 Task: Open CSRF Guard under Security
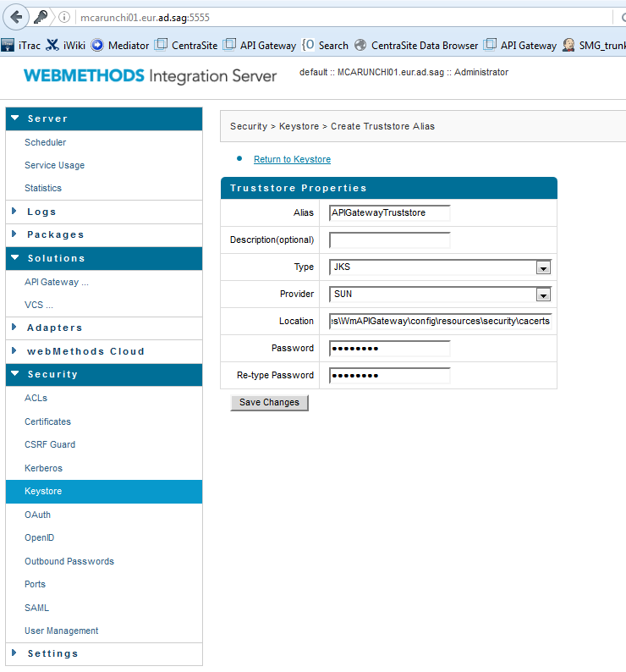[50, 444]
